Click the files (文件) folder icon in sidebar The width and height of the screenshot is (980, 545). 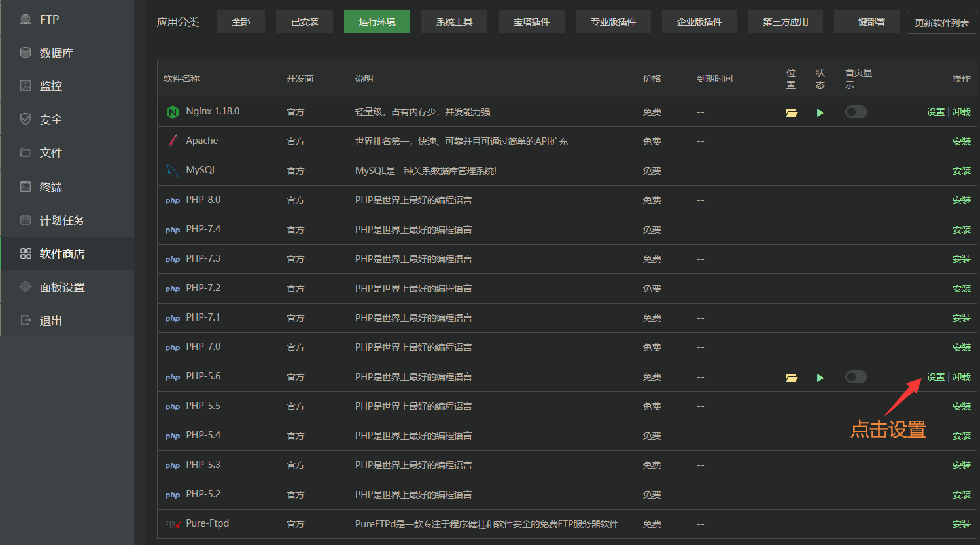click(26, 152)
